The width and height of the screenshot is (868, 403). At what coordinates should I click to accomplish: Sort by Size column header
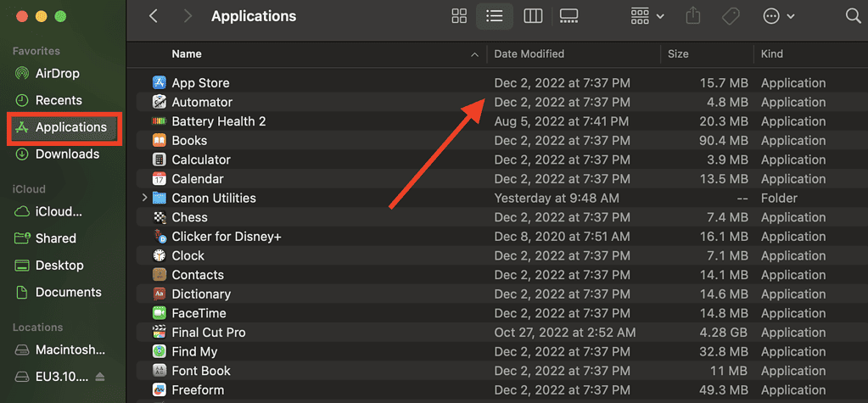click(707, 54)
